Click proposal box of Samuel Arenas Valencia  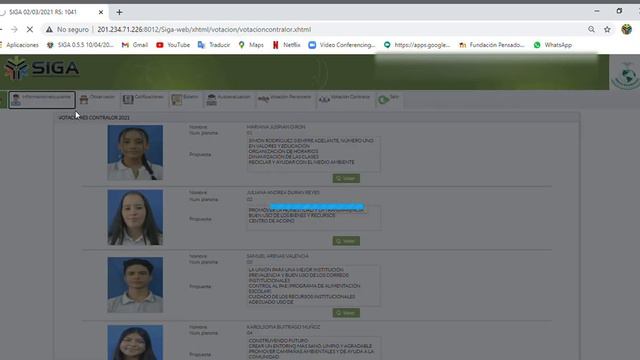pos(313,286)
